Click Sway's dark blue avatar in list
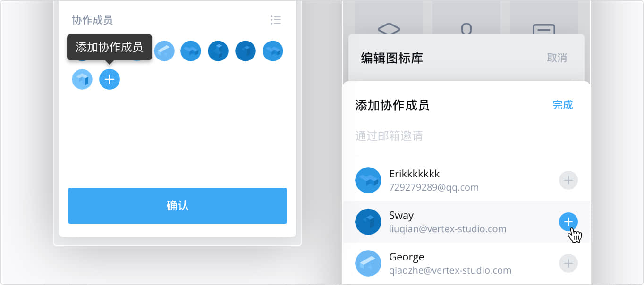The width and height of the screenshot is (644, 285). click(x=368, y=222)
